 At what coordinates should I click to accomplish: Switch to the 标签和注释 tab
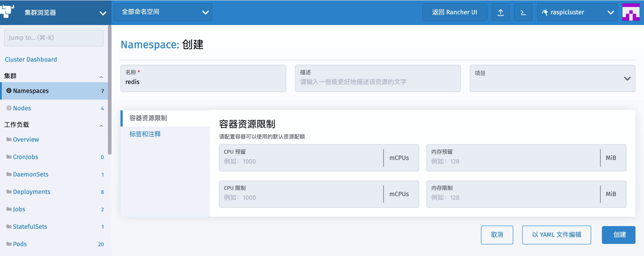145,134
